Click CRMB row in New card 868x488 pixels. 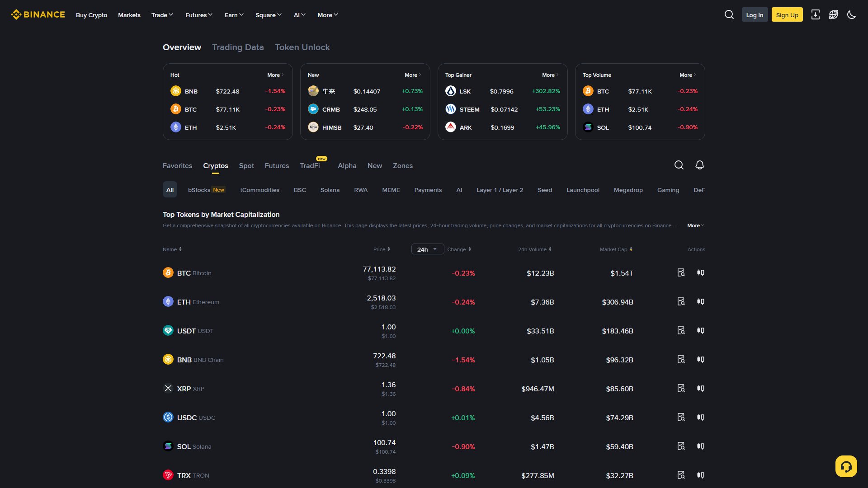click(365, 109)
